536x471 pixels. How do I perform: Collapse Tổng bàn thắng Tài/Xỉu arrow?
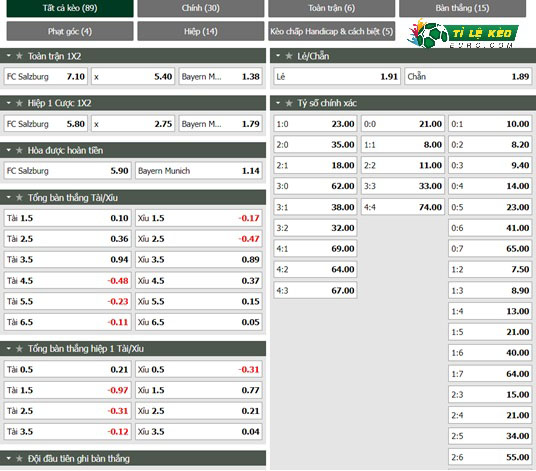(9, 198)
